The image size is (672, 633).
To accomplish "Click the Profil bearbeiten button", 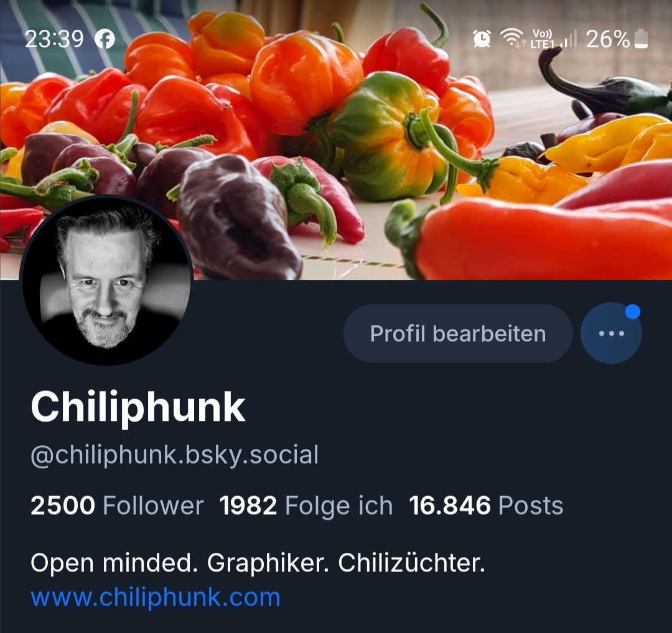I will 458,333.
